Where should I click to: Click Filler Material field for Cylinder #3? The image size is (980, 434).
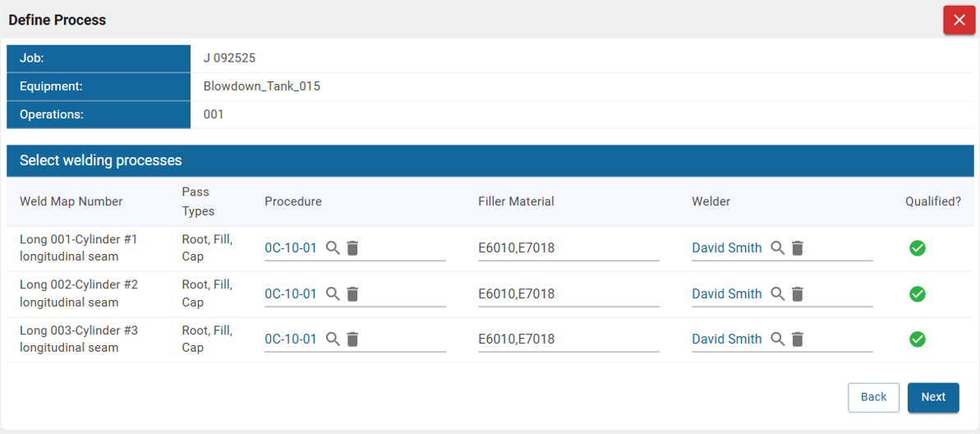coord(568,339)
